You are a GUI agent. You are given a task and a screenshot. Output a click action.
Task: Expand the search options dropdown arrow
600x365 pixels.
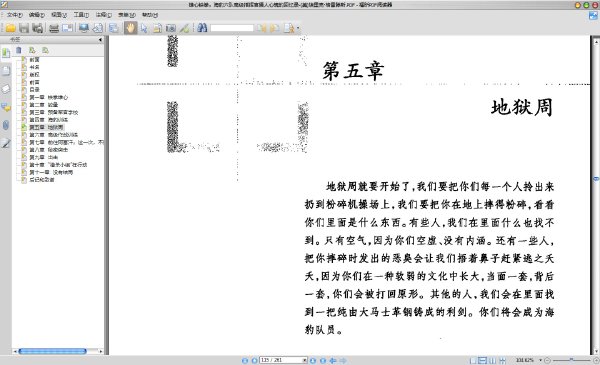[298, 28]
